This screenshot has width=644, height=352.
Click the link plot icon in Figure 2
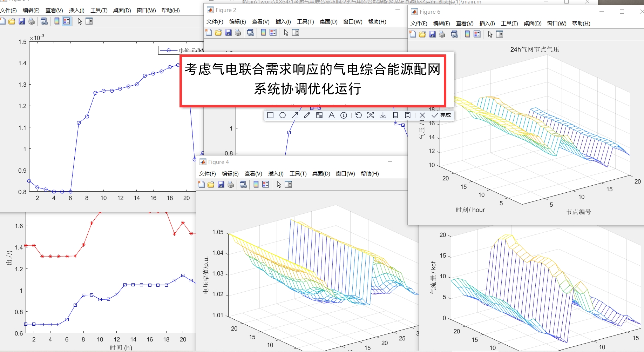(x=251, y=33)
